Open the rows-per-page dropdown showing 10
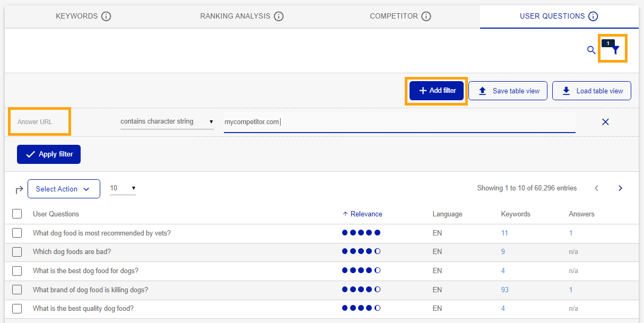The width and height of the screenshot is (644, 323). pos(123,188)
